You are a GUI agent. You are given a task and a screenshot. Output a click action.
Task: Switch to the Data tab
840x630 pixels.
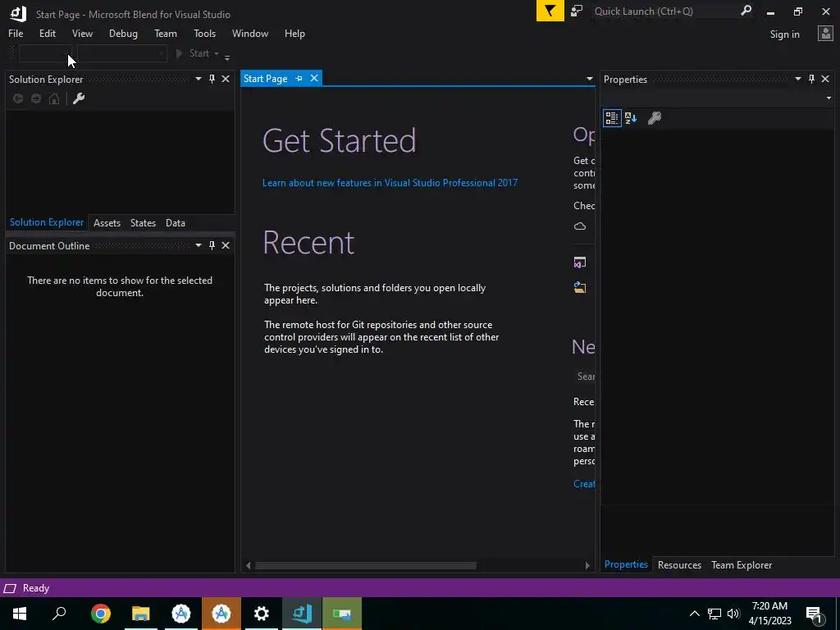pos(176,223)
